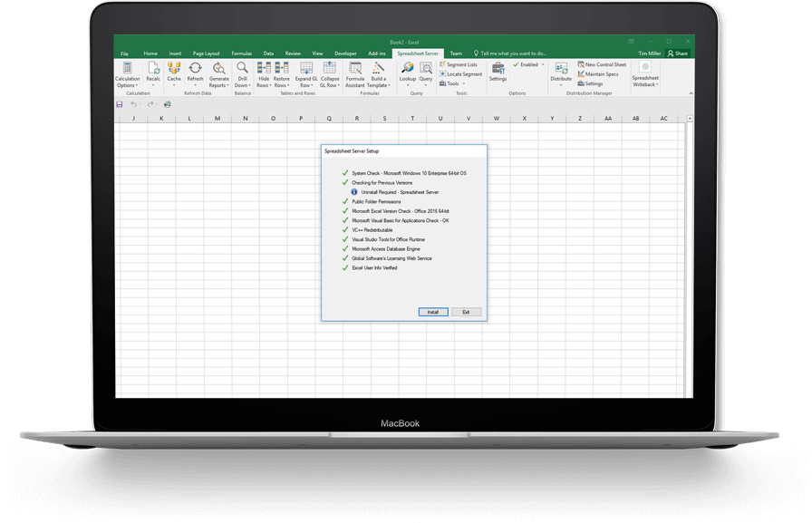Open Generate Reports
812x523 pixels.
(218, 74)
